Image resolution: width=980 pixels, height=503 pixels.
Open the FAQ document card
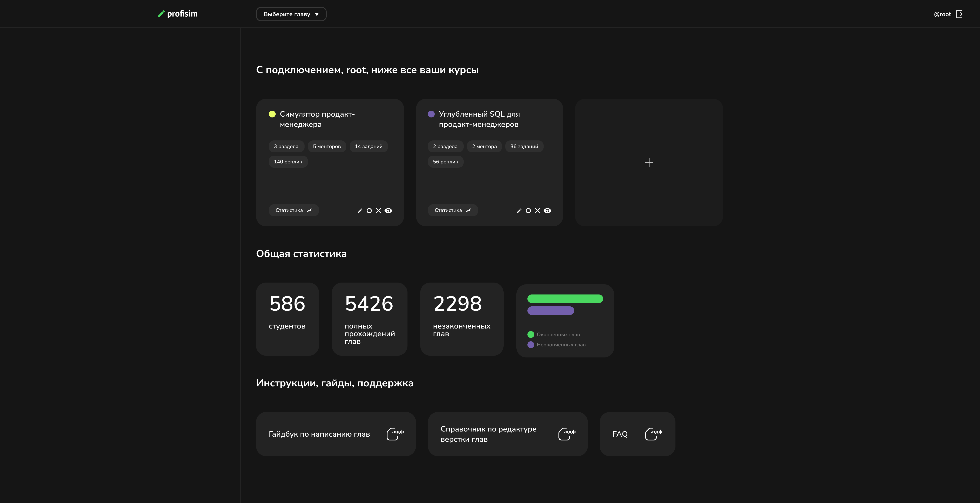tap(637, 434)
